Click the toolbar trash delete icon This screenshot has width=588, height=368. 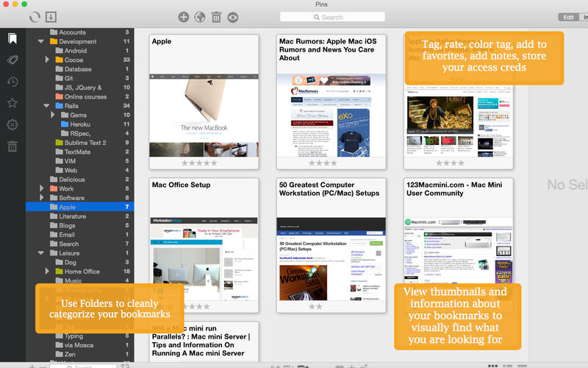coord(216,17)
